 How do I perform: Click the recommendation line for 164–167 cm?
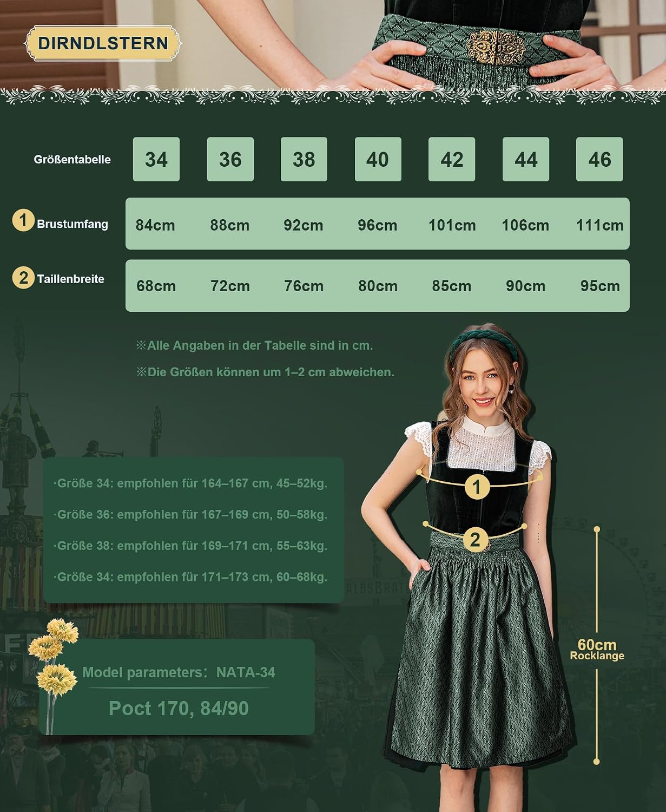[190, 483]
